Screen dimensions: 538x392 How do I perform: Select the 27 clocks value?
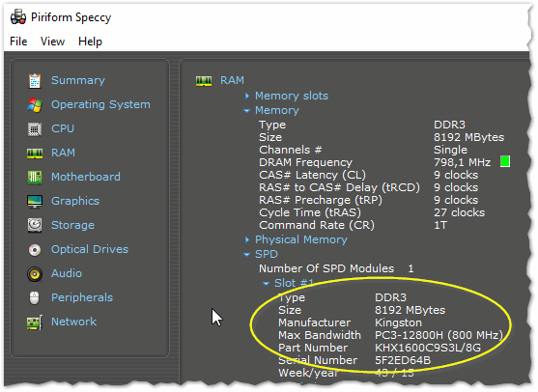459,212
